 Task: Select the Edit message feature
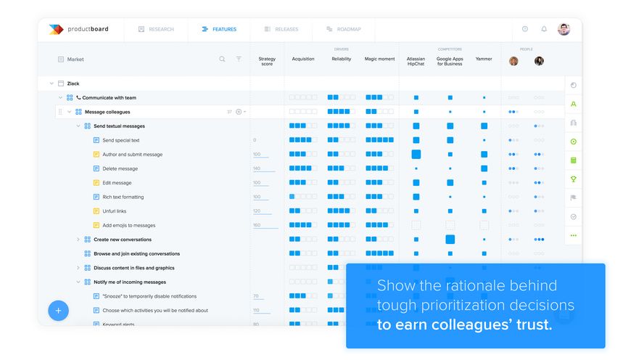[117, 182]
